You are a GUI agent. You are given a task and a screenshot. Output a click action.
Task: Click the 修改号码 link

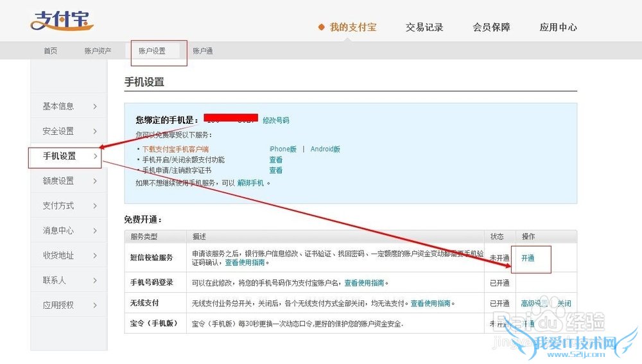[275, 120]
